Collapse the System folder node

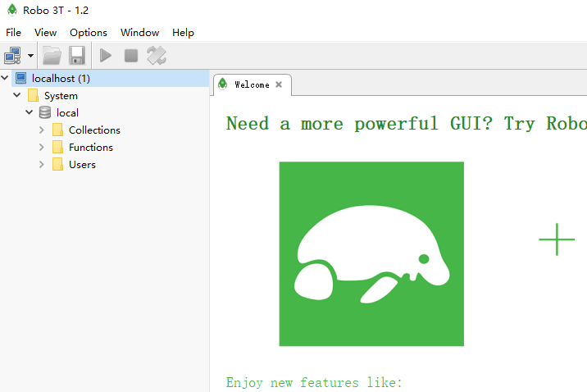point(17,95)
